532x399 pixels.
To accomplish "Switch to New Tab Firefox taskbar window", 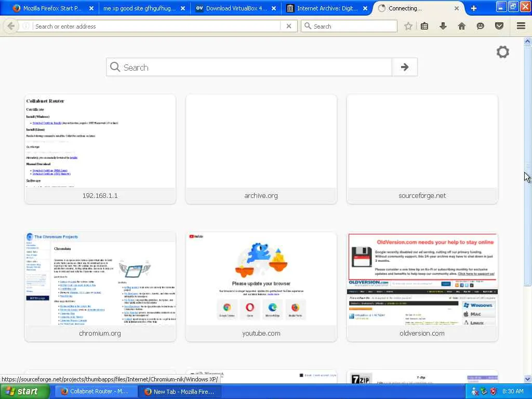I will (x=180, y=392).
